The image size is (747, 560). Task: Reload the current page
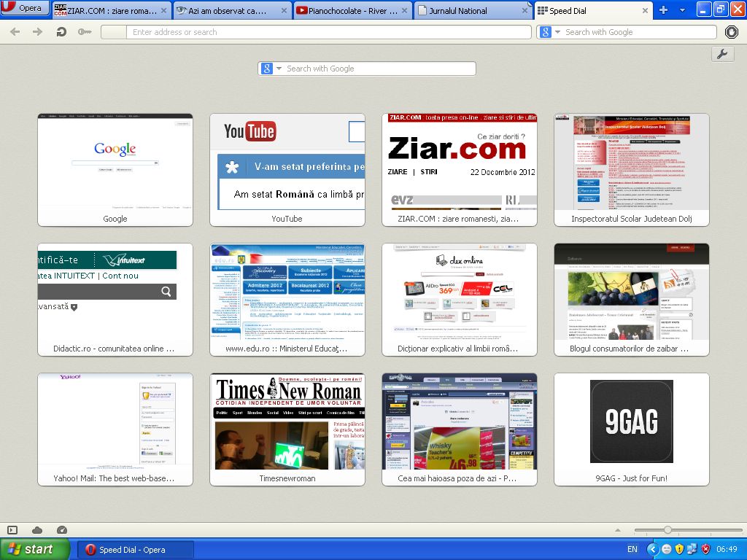pos(61,32)
